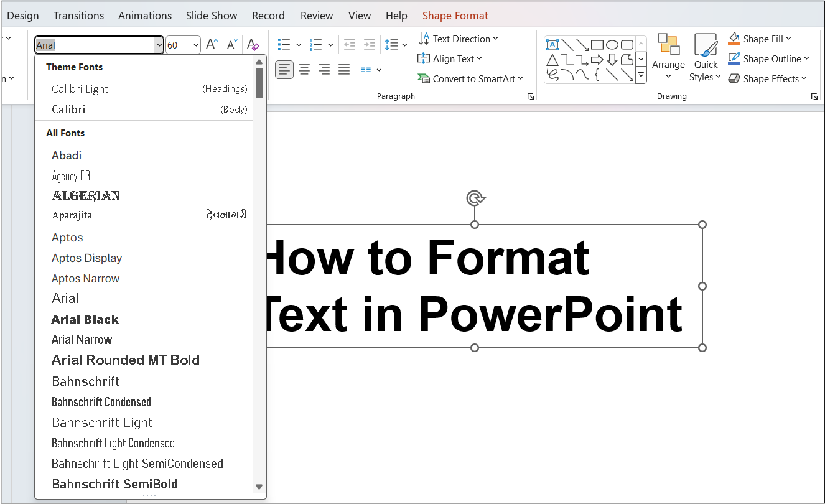Open the Slide Show tab
Screen dimensions: 825x504
212,16
